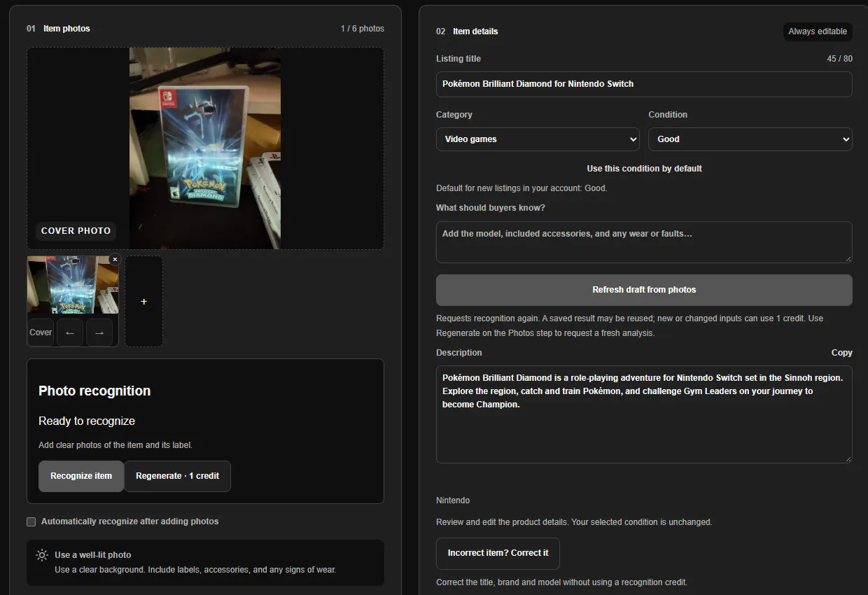Click Refresh draft from photos
Screen dimensions: 868x595
click(644, 290)
